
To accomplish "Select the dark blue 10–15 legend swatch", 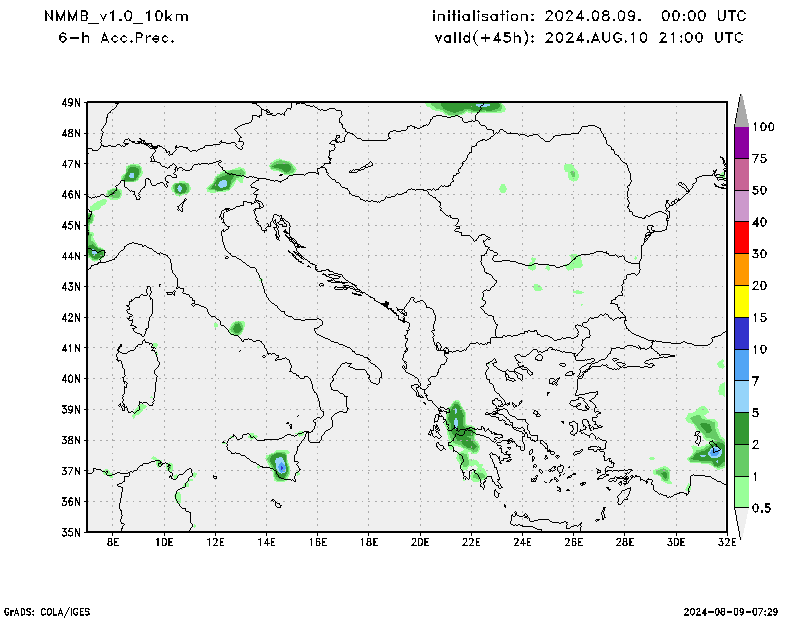I will point(741,333).
